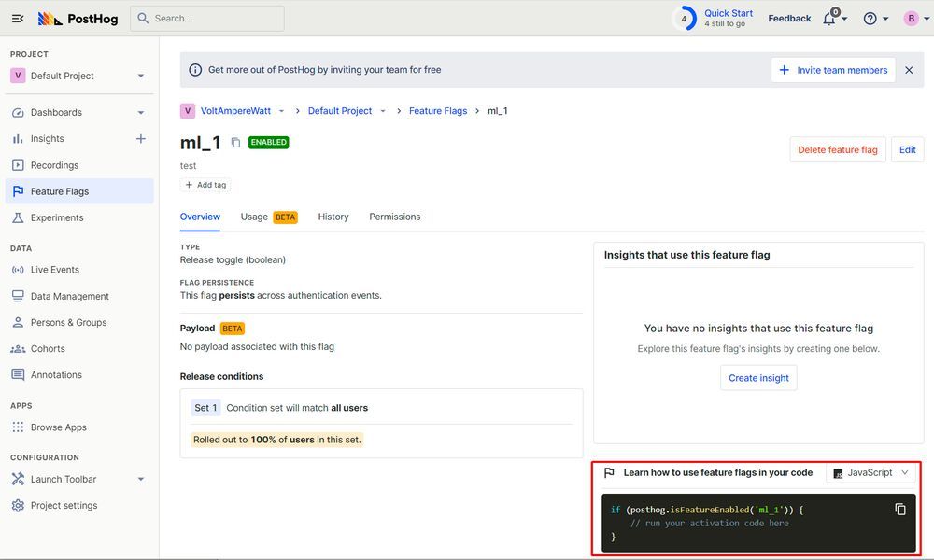Dismiss the invite team banner
The width and height of the screenshot is (934, 560).
909,70
